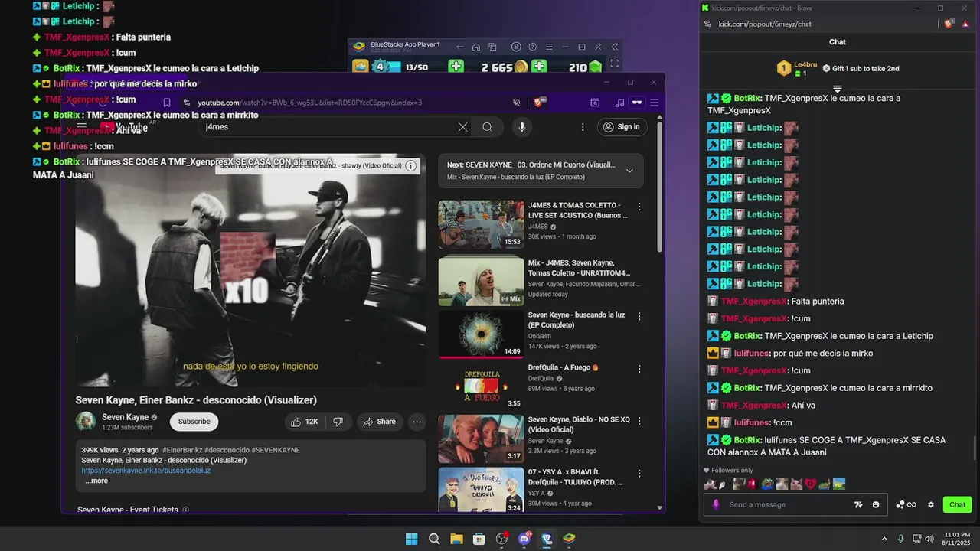Open options menu for buscando la luz video
980x551 pixels.
click(x=639, y=315)
